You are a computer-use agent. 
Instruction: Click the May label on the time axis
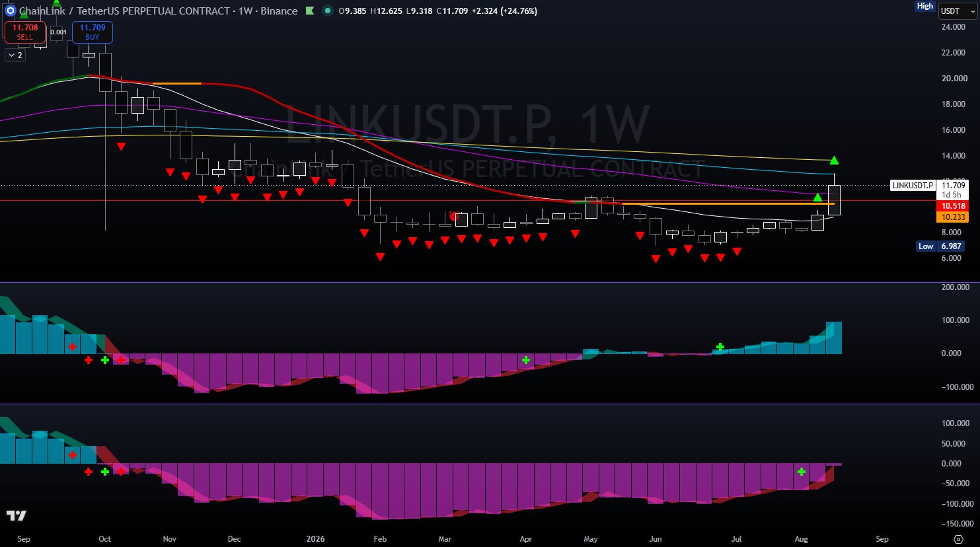(590, 539)
